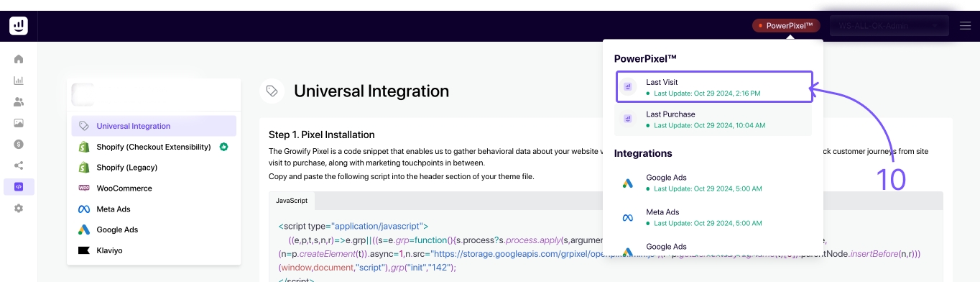The height and width of the screenshot is (282, 980).
Task: Switch to the JavaScript code tab
Action: point(292,201)
